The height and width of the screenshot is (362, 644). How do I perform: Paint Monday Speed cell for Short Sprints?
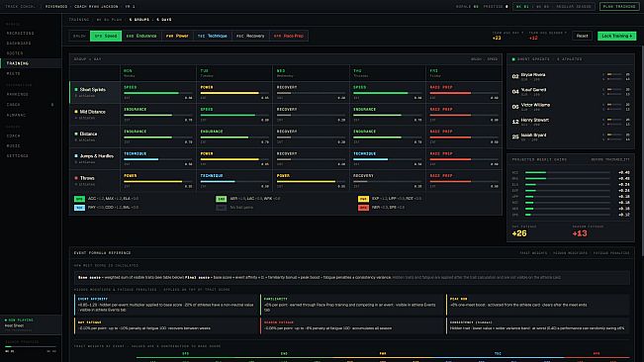158,92
